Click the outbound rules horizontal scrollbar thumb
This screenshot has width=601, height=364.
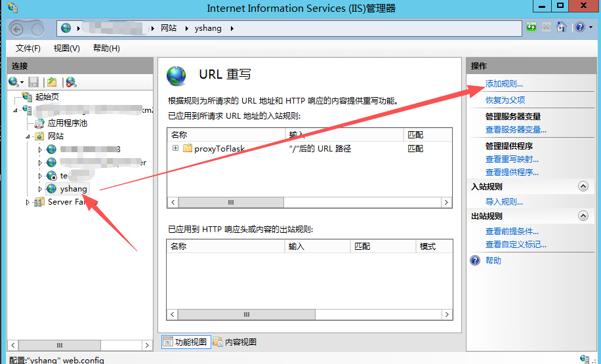(x=247, y=315)
